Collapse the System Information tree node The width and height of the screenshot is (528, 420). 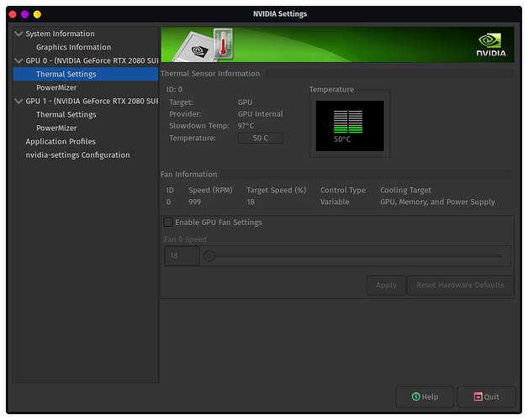point(18,34)
